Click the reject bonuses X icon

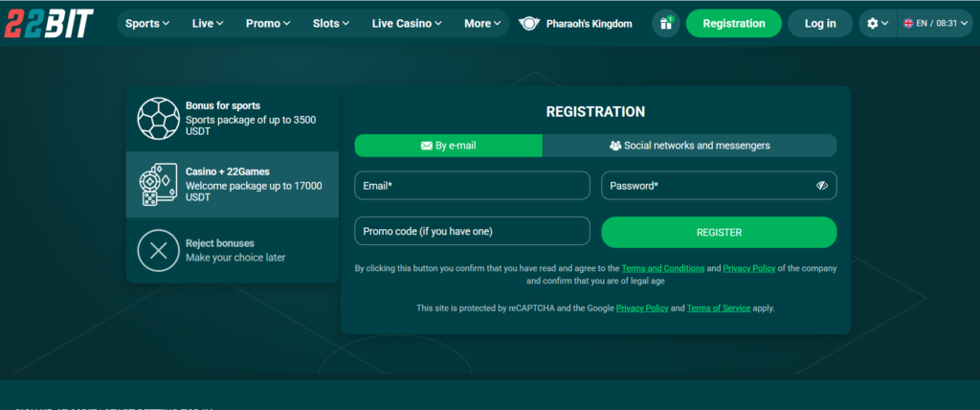coord(158,250)
